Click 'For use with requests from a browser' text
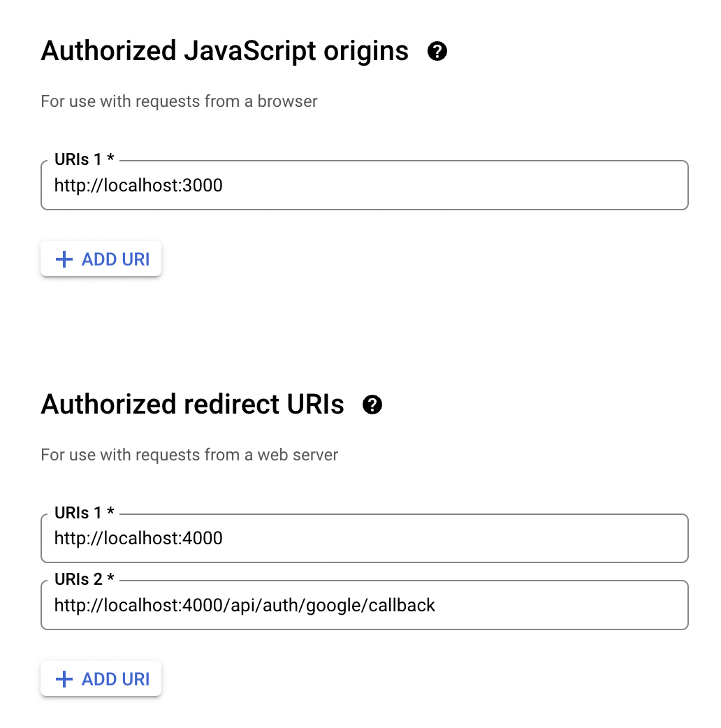The image size is (721, 728). pyautogui.click(x=180, y=101)
